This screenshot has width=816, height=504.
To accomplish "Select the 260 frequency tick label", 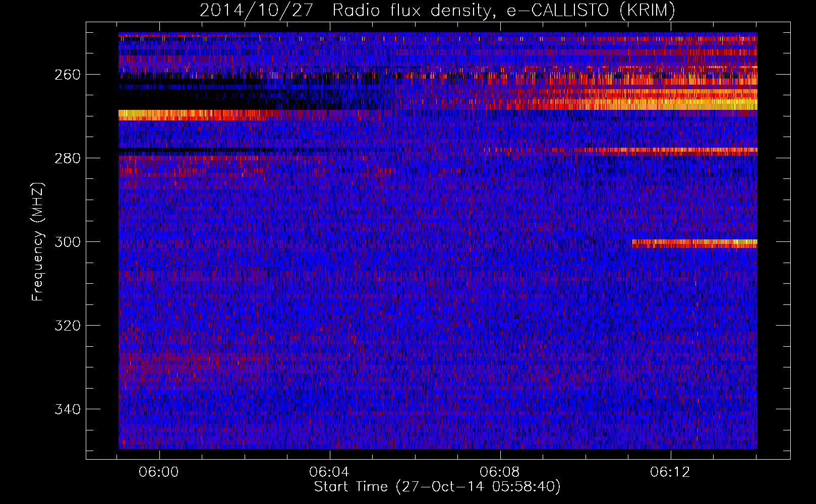I will pyautogui.click(x=68, y=75).
